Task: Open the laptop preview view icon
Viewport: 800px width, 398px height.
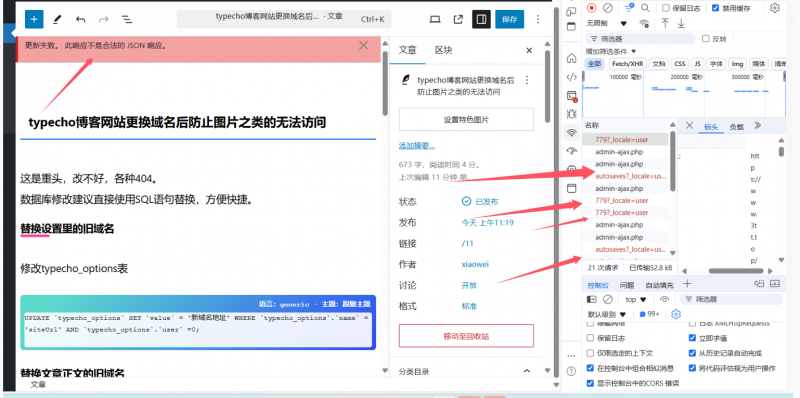Action: coord(435,19)
